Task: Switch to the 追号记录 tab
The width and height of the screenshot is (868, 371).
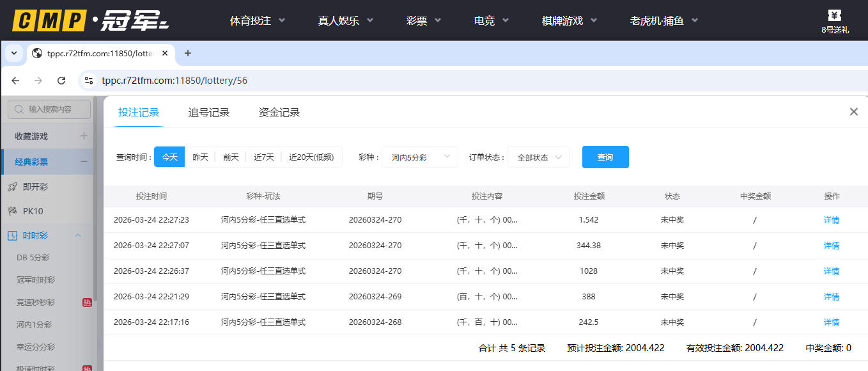Action: 208,113
